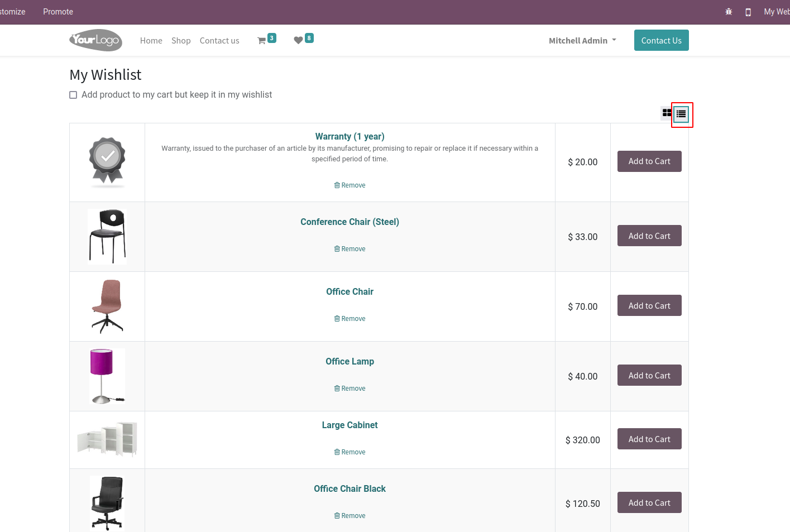Image resolution: width=790 pixels, height=532 pixels.
Task: Open the My Website menu
Action: tap(777, 12)
